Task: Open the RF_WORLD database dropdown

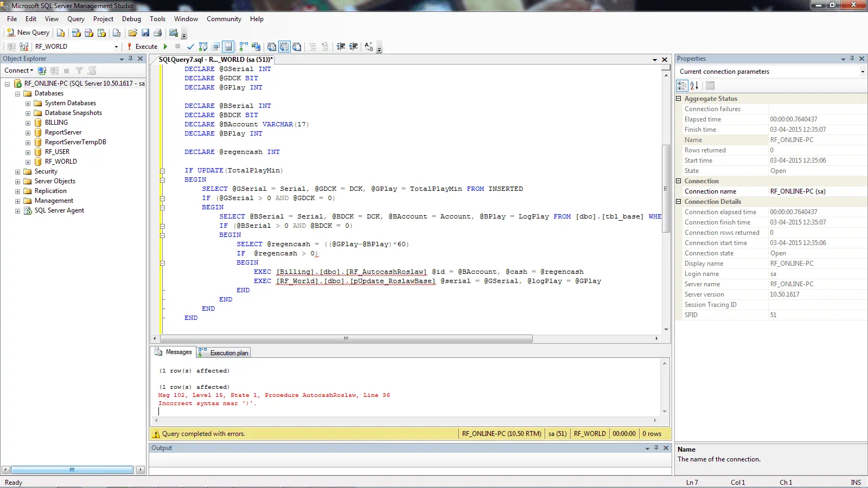Action: [x=116, y=47]
